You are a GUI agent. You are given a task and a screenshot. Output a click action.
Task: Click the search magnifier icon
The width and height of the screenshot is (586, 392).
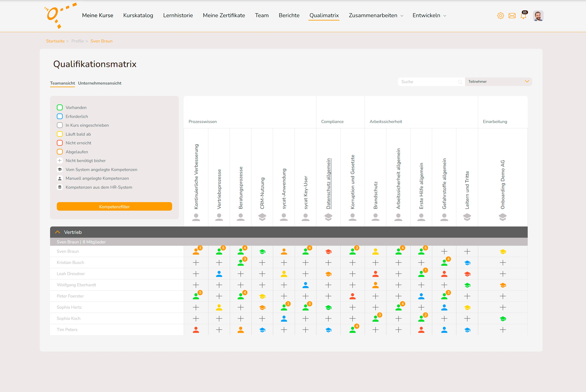[460, 82]
